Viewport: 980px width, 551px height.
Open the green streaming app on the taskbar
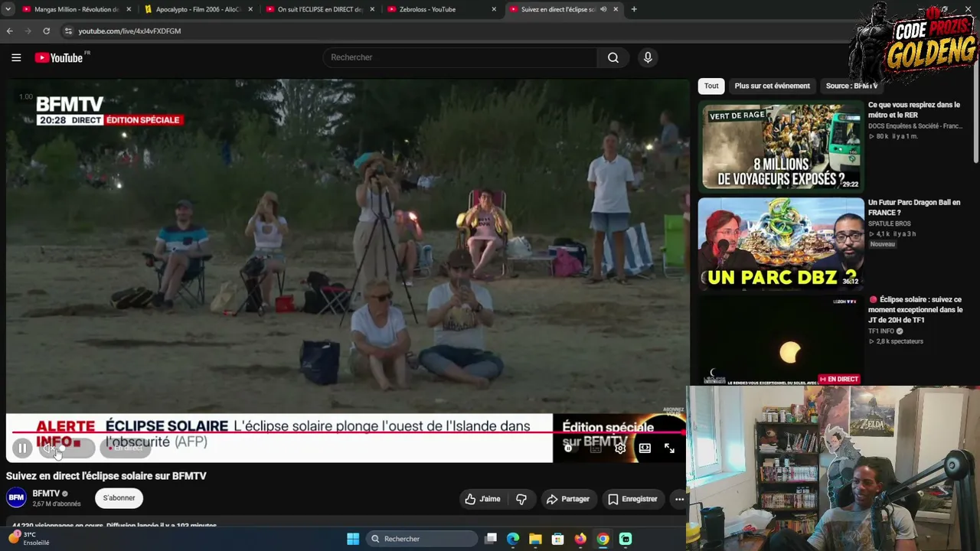pos(626,539)
